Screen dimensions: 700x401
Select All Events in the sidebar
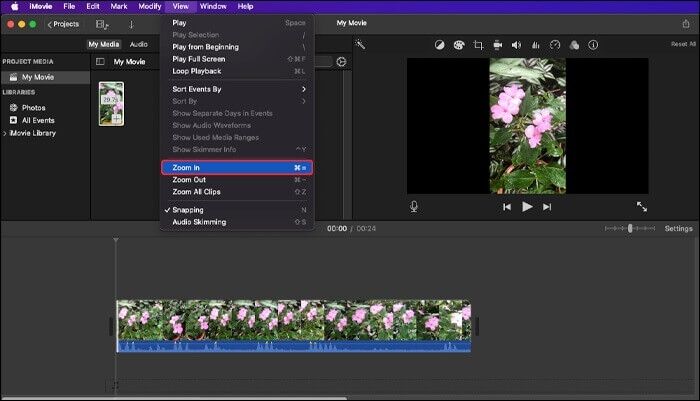click(x=38, y=120)
